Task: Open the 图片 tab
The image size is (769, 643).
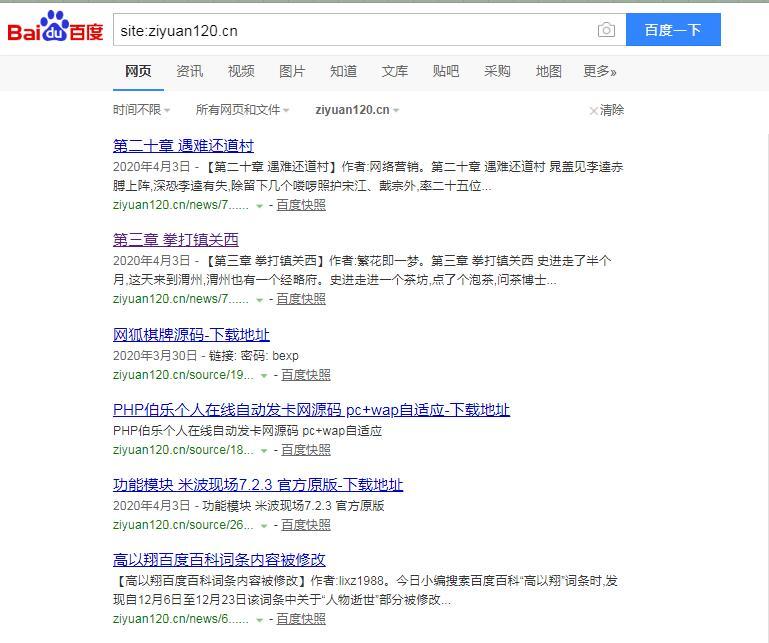Action: tap(292, 72)
